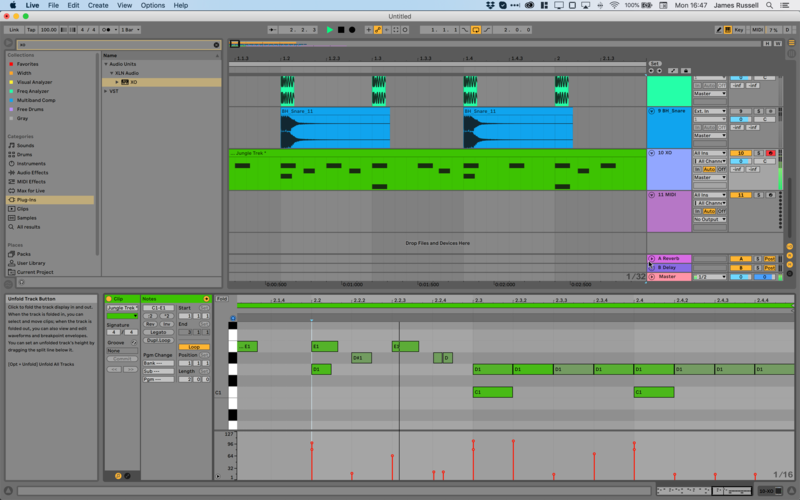The width and height of the screenshot is (800, 500).
Task: Click the Arrangement Record button
Action: click(352, 30)
